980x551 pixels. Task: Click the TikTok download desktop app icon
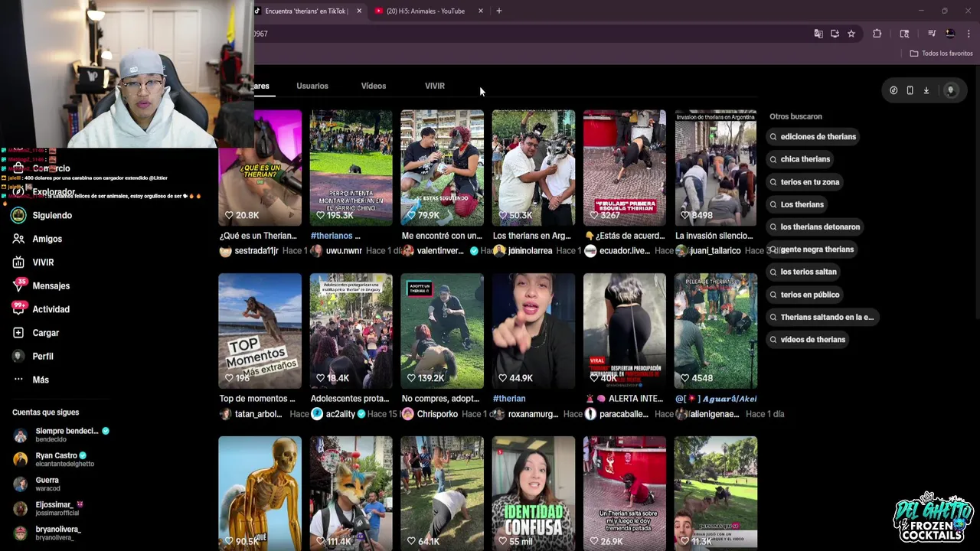click(926, 90)
